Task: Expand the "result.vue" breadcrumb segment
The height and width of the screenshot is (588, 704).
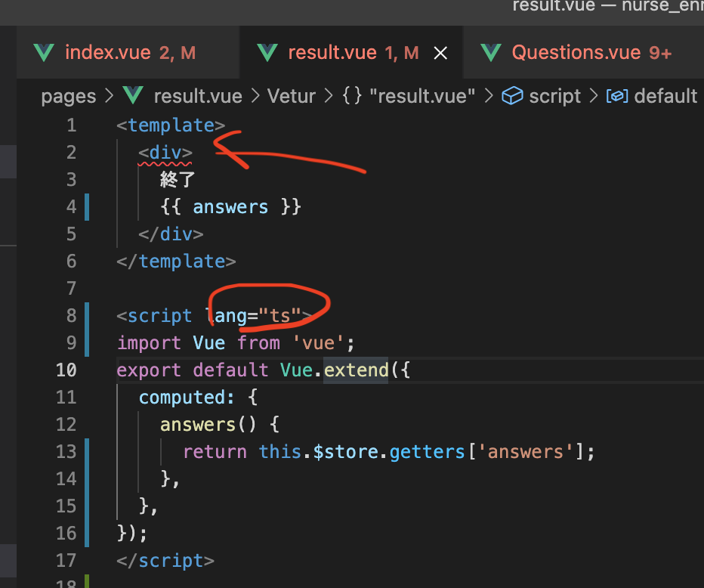Action: tap(422, 96)
